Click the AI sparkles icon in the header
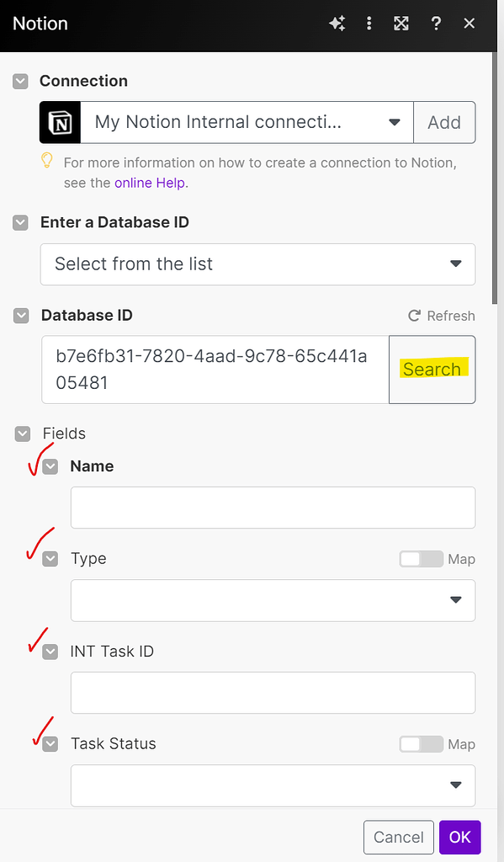This screenshot has width=504, height=862. point(337,24)
